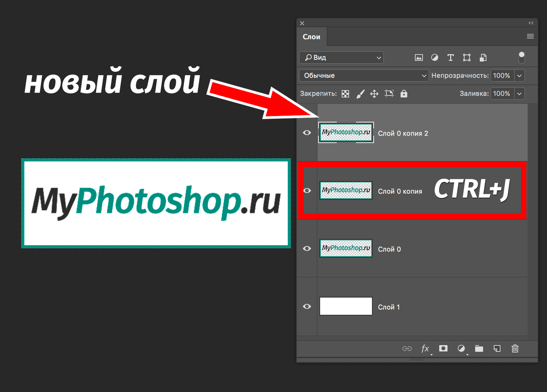
Task: Open the Вид filter type dropdown
Action: (341, 57)
